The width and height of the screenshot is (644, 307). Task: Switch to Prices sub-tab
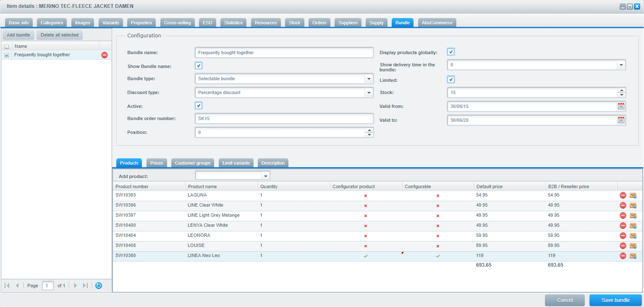(157, 163)
